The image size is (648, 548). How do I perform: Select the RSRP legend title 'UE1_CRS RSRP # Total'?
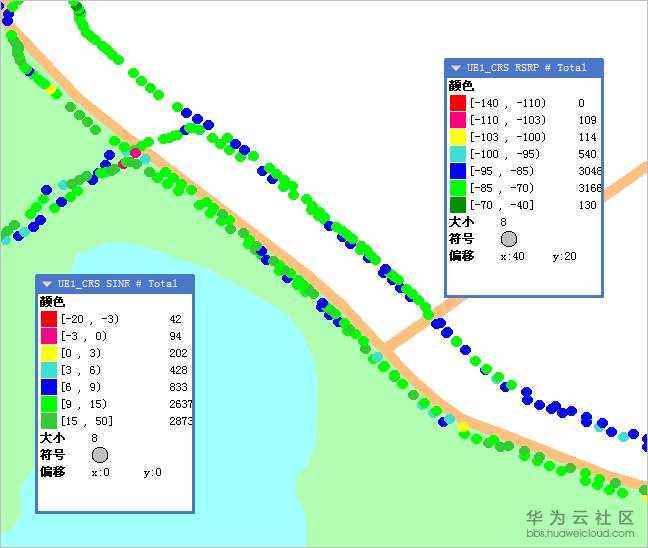(526, 68)
